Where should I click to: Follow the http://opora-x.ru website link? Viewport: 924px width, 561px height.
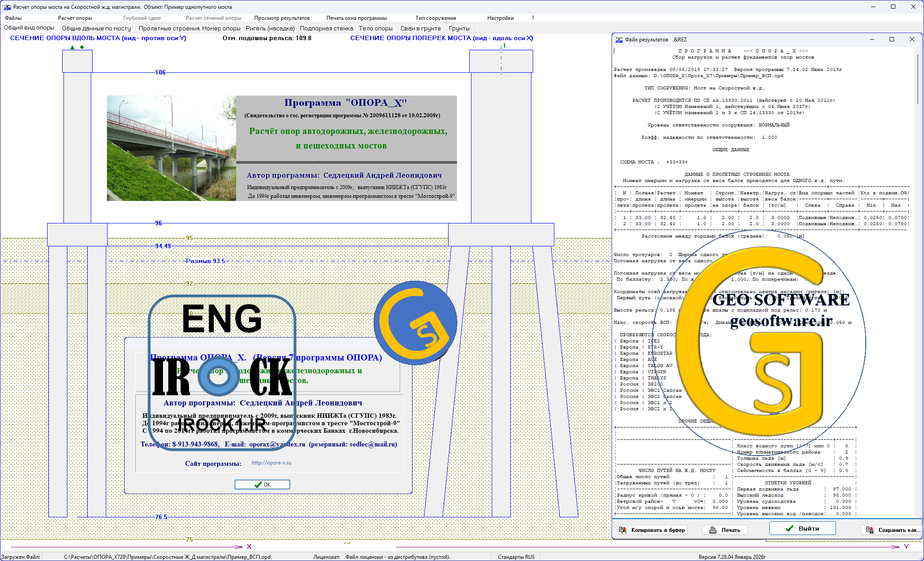pos(271,463)
